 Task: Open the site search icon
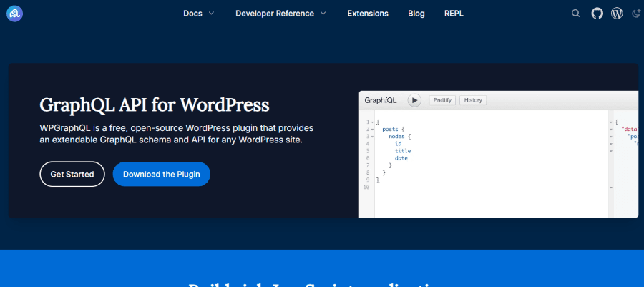tap(576, 14)
